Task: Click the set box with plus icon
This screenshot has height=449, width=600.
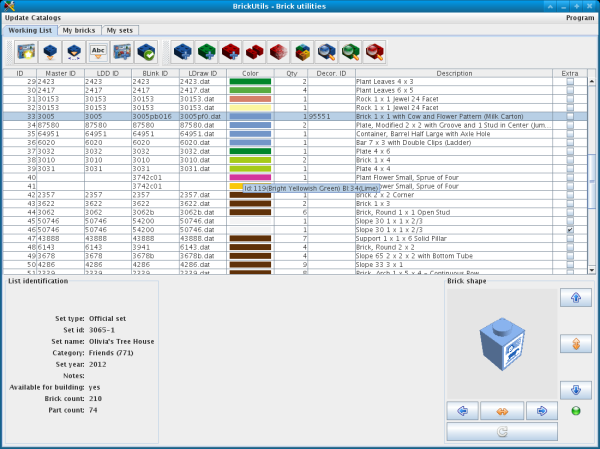Action: (122, 52)
